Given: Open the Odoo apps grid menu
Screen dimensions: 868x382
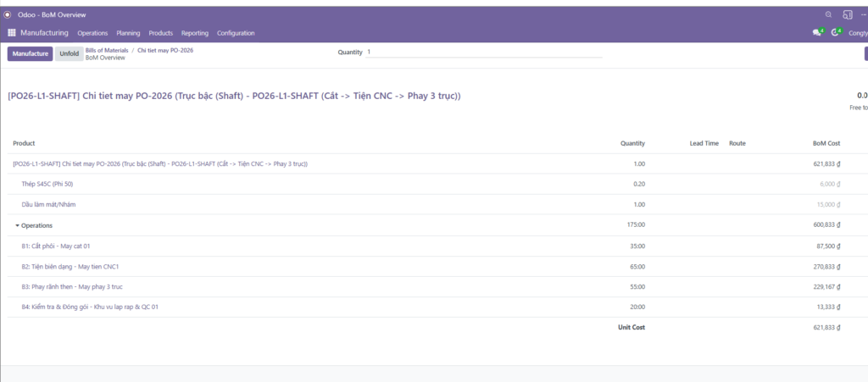Looking at the screenshot, I should [x=12, y=33].
